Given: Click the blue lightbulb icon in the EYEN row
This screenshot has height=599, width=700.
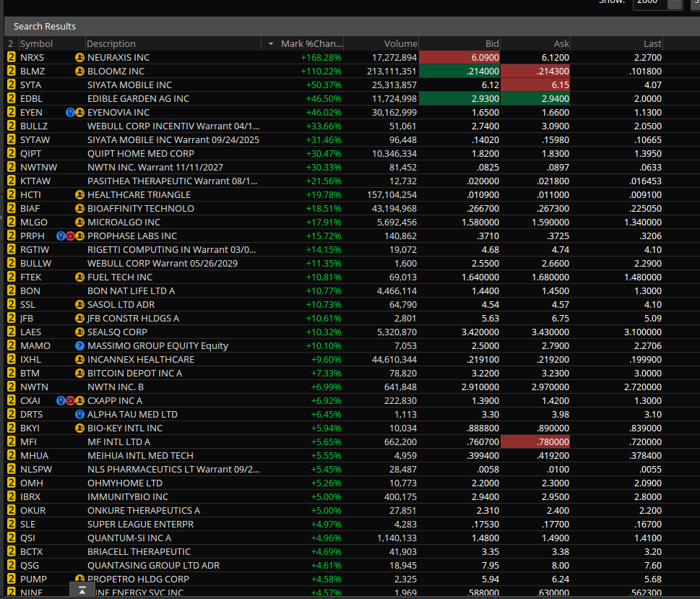Looking at the screenshot, I should click(x=70, y=113).
